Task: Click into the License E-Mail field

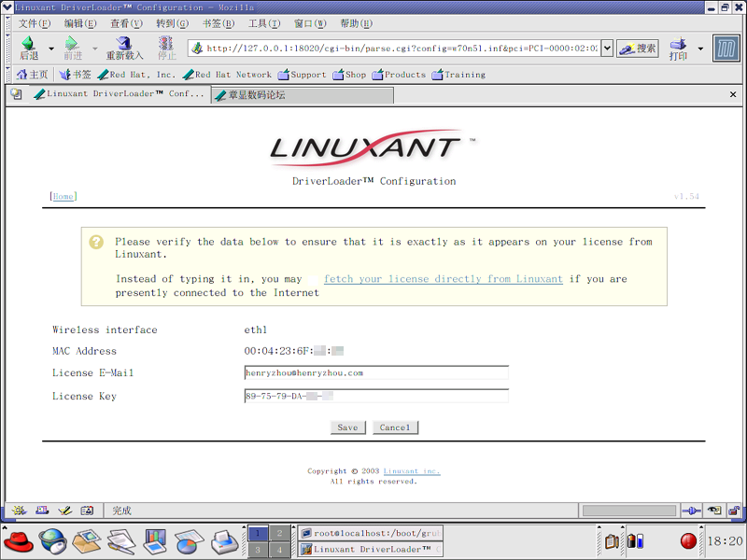Action: pyautogui.click(x=376, y=372)
